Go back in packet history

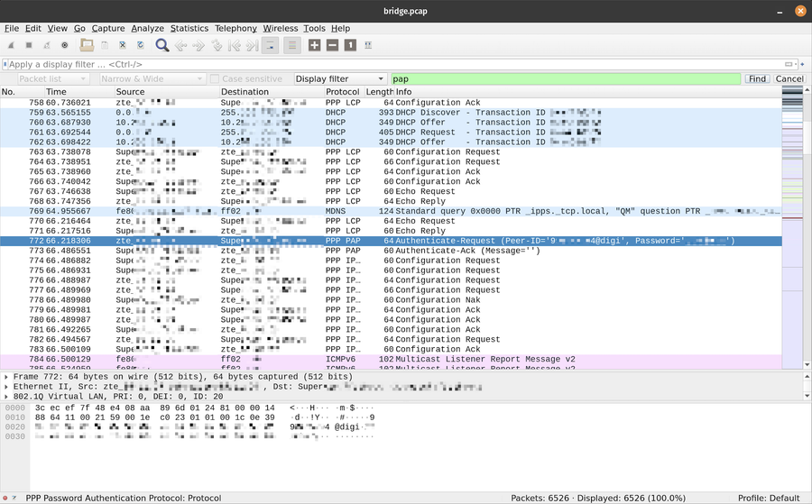[x=180, y=46]
